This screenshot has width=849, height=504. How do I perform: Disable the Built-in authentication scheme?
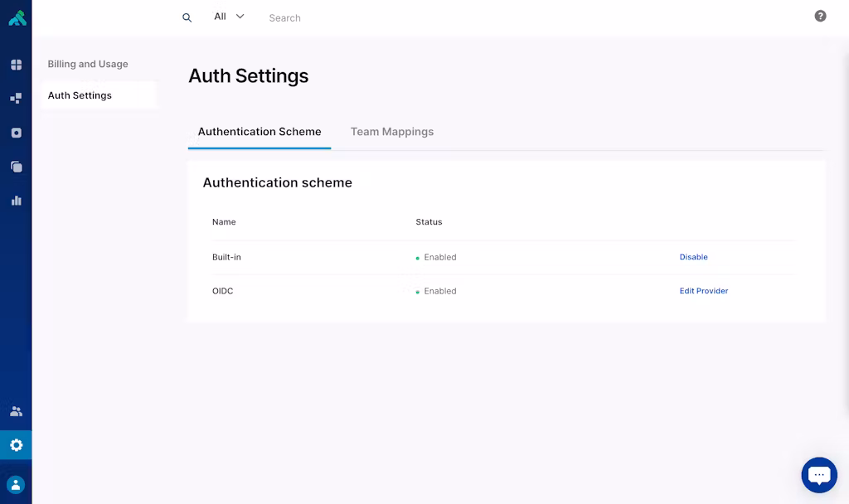(693, 257)
